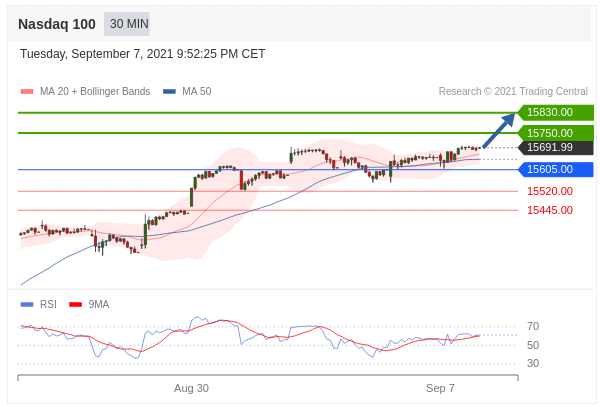Toggle the RSI legend label
The height and width of the screenshot is (407, 600).
(48, 304)
